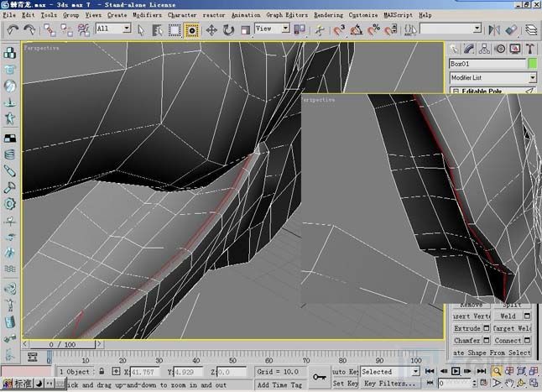The width and height of the screenshot is (542, 392).
Task: Select the Move transform tool
Action: tap(211, 29)
